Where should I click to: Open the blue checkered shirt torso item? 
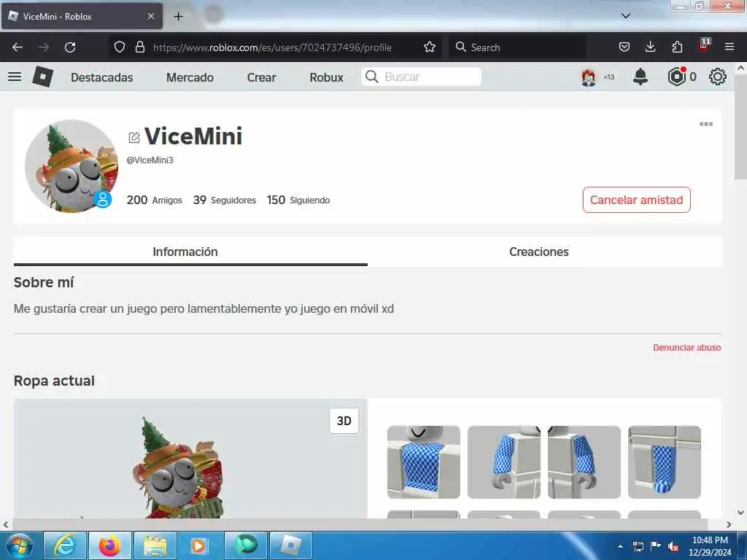point(424,462)
